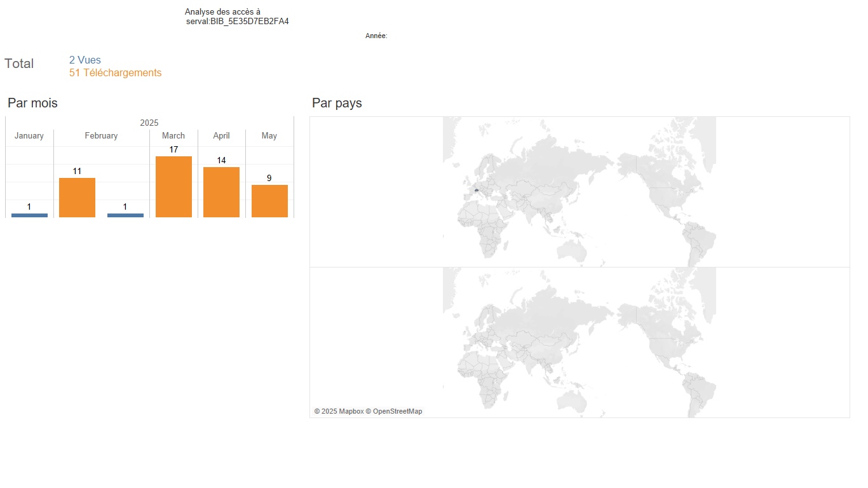Click the May month header

(x=269, y=135)
